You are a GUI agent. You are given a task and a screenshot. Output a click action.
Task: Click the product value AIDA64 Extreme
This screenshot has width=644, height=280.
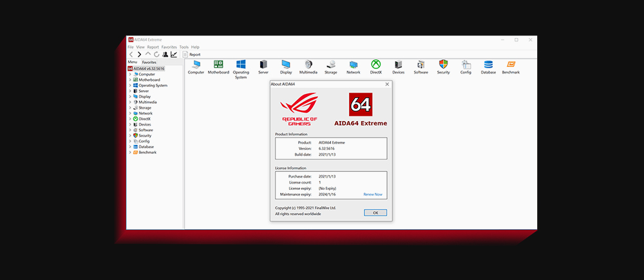[x=332, y=143]
